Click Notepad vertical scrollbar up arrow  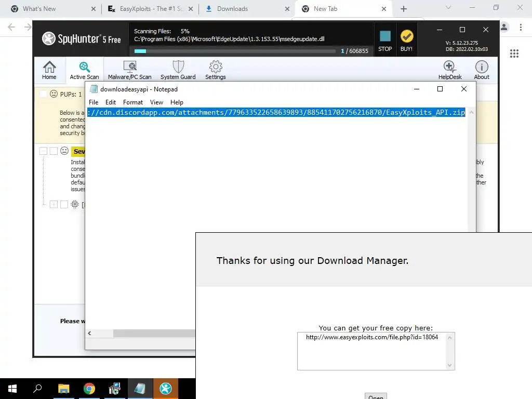[x=471, y=112]
